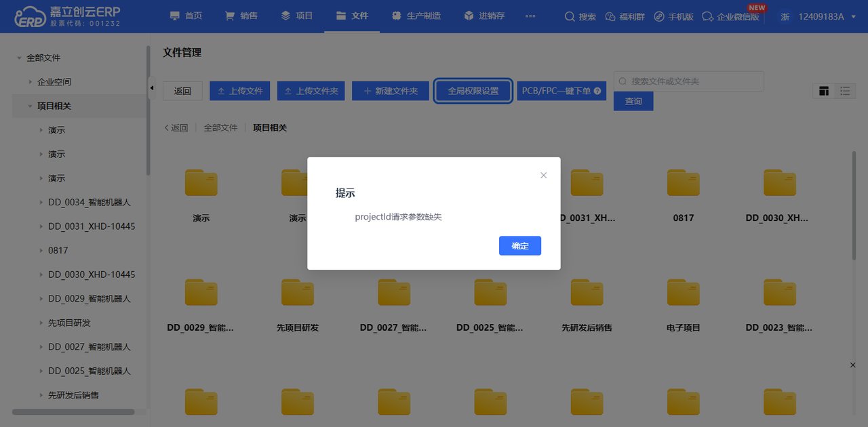868x427 pixels.
Task: Click the sidebar vertical scrollbar
Action: (x=148, y=110)
